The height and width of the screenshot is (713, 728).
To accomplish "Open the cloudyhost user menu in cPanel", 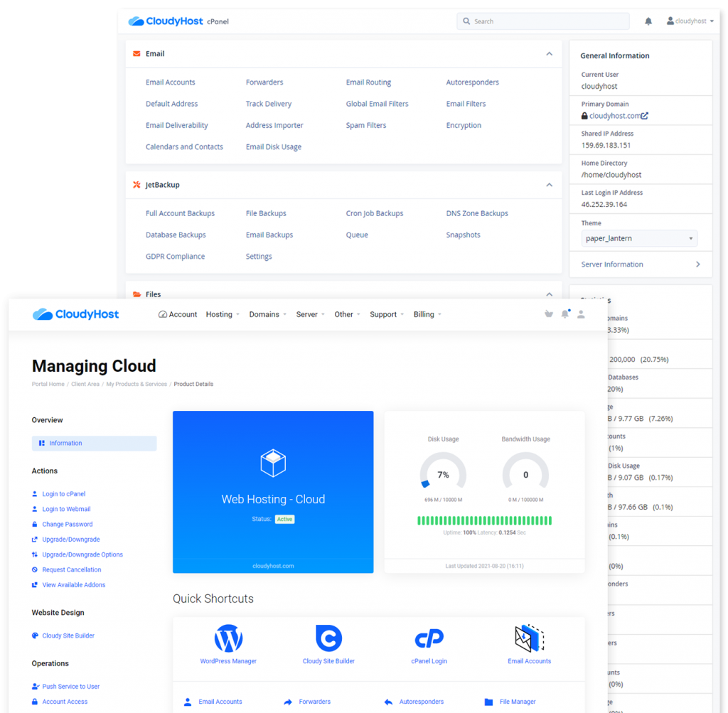I will 690,21.
